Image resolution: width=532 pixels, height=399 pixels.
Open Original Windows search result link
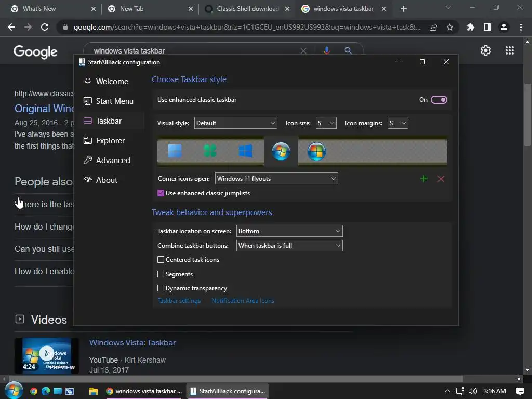(x=44, y=109)
